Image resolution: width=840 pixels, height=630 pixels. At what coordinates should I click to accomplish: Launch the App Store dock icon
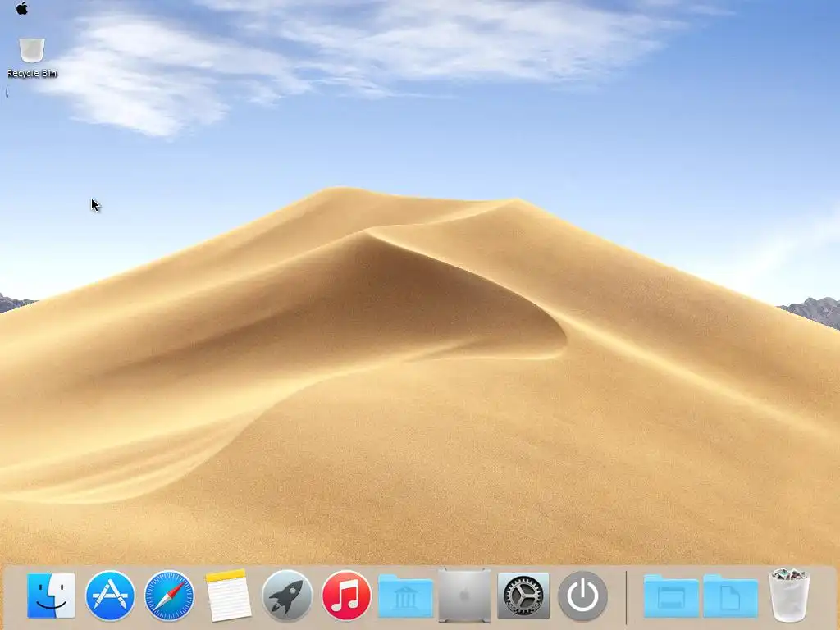(x=110, y=596)
